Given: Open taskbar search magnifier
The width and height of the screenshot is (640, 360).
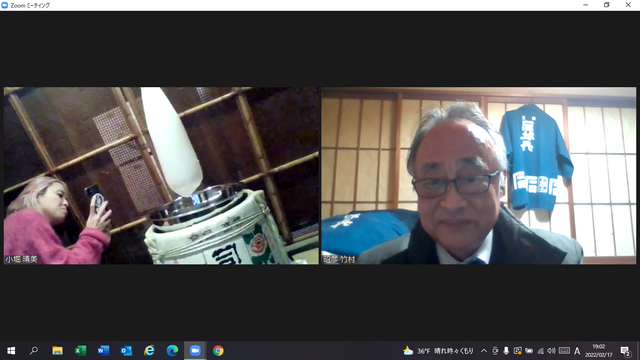Looking at the screenshot, I should [x=34, y=351].
